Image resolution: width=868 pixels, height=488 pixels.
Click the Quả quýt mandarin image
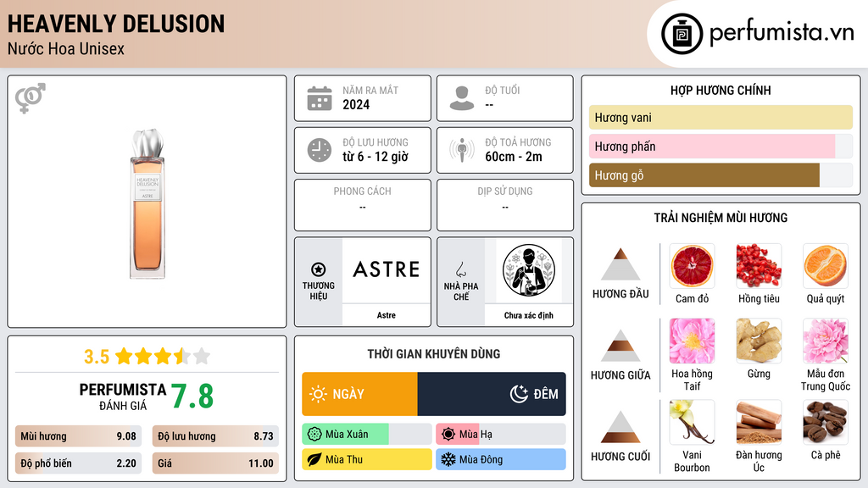pyautogui.click(x=826, y=266)
